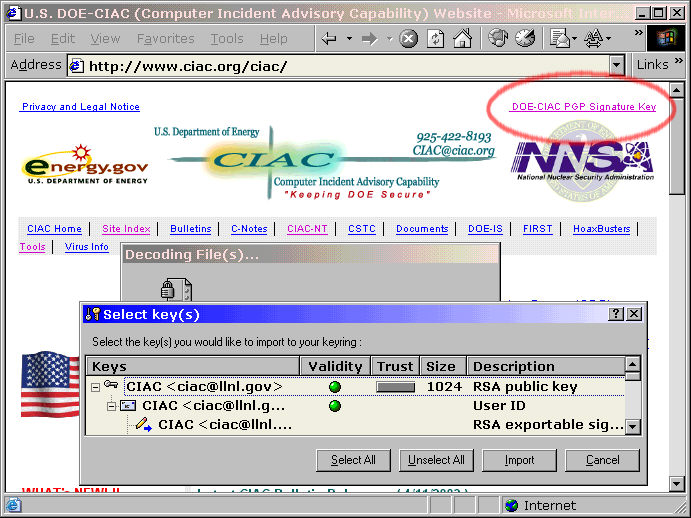691x518 pixels.
Task: Open the Mail button dropdown arrow
Action: 574,39
